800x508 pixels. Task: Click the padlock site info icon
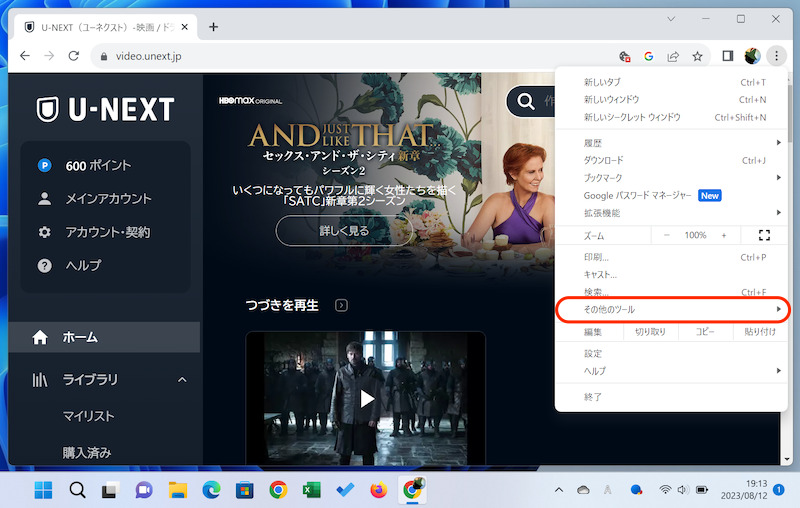[104, 57]
